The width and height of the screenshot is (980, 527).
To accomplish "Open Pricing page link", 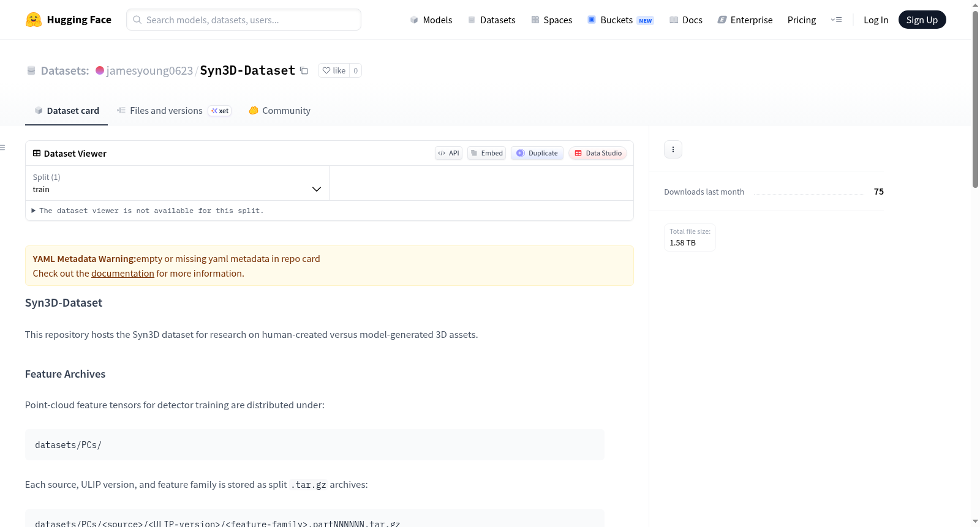I will tap(802, 20).
